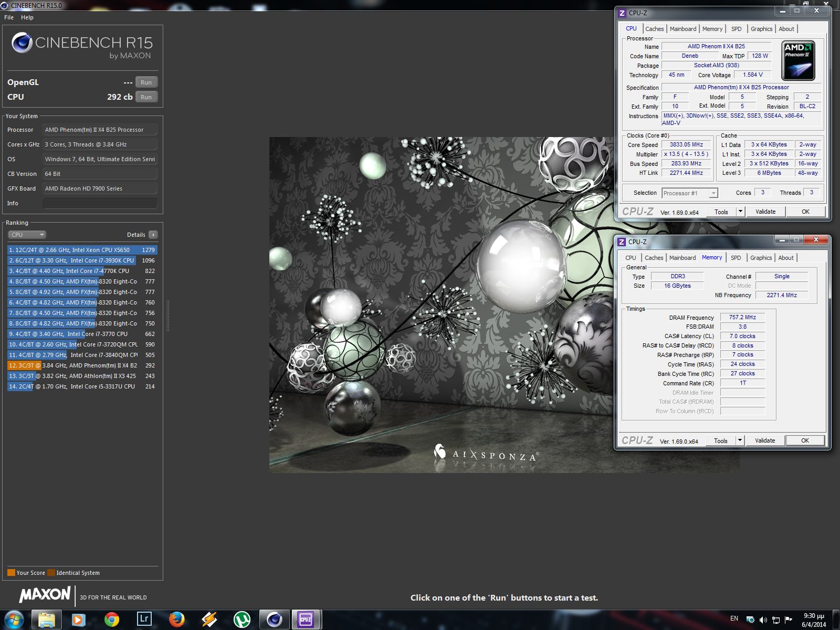
Task: Switch to About tab in top CPU-Z
Action: [786, 29]
